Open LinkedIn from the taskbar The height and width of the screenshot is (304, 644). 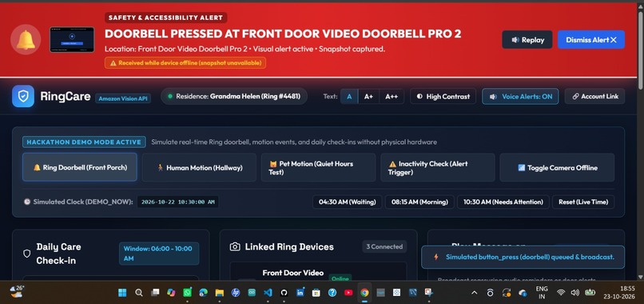click(300, 293)
